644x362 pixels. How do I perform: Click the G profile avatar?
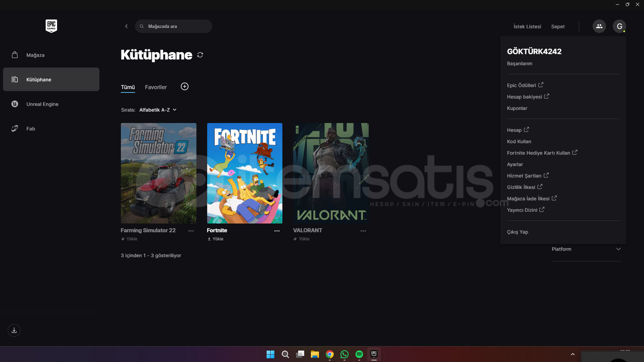coord(619,26)
